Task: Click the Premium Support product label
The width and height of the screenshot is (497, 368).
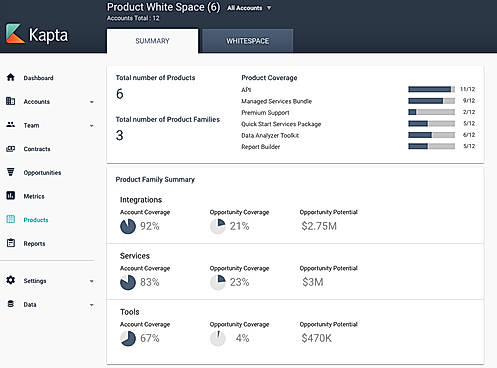Action: pos(265,113)
